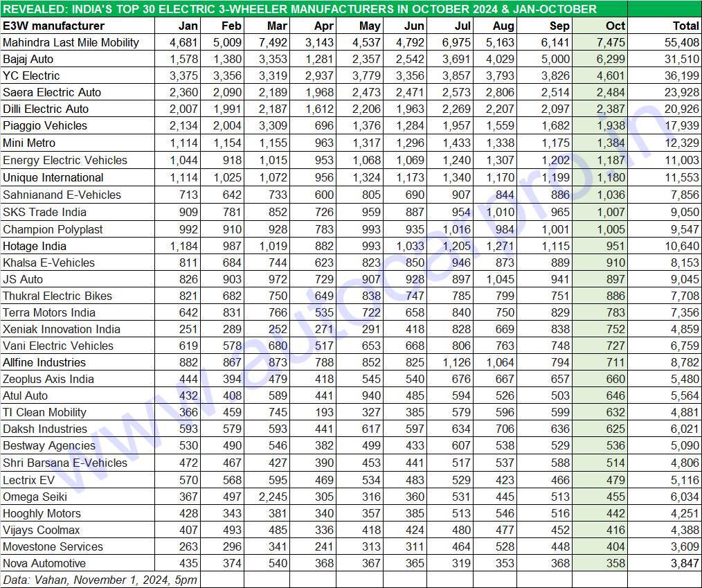Screen dimensions: 702x588
Task: Select the TI Clean Mobility row label
Action: pos(44,412)
